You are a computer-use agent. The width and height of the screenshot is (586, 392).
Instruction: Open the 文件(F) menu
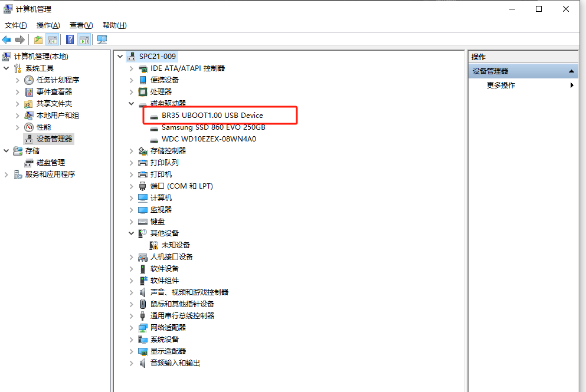click(16, 25)
